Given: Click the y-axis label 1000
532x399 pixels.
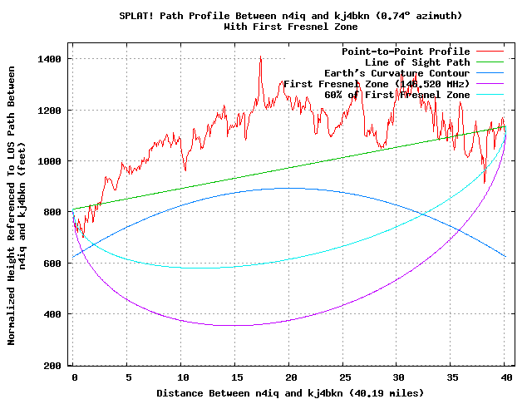Looking at the screenshot, I should 50,161.
